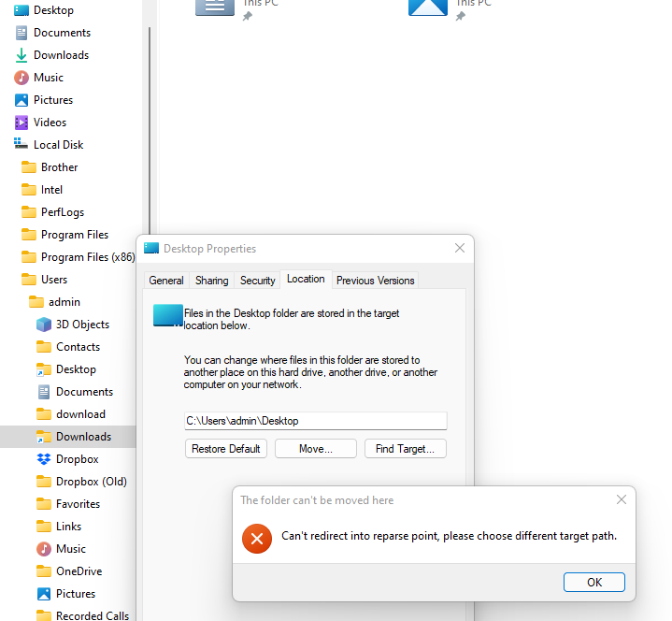672x621 pixels.
Task: Close the Desktop Properties window
Action: point(460,248)
